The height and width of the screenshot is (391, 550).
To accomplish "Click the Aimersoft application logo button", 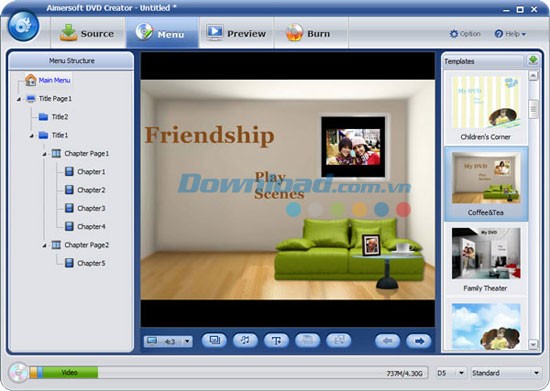I will [x=24, y=26].
